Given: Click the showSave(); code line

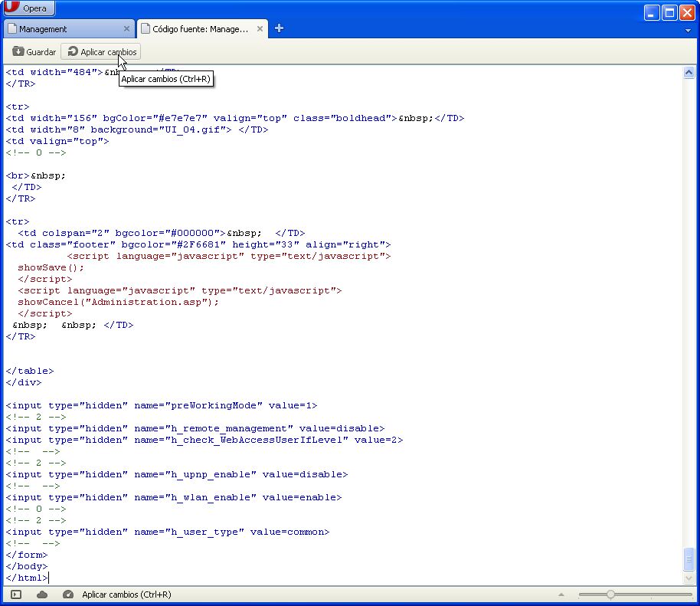Looking at the screenshot, I should tap(51, 267).
